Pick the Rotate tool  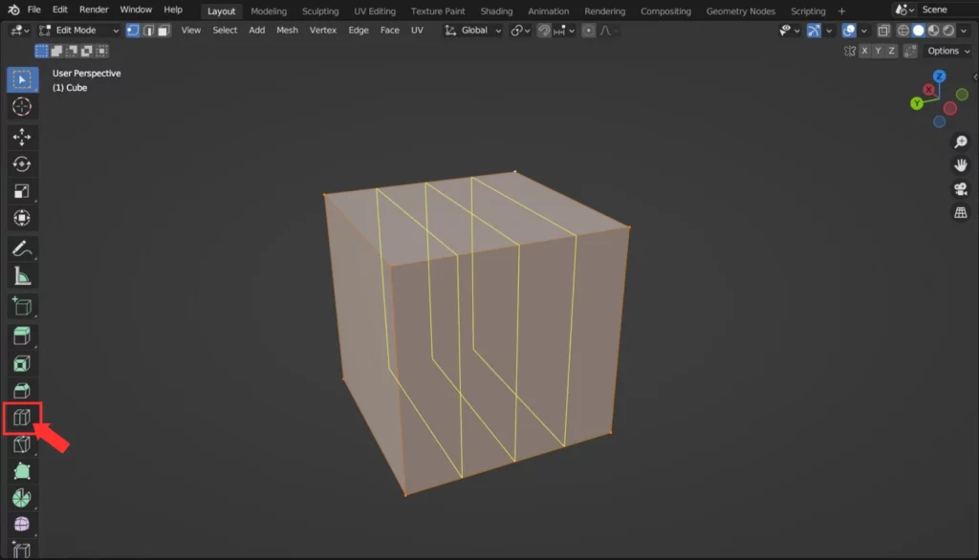coord(22,164)
